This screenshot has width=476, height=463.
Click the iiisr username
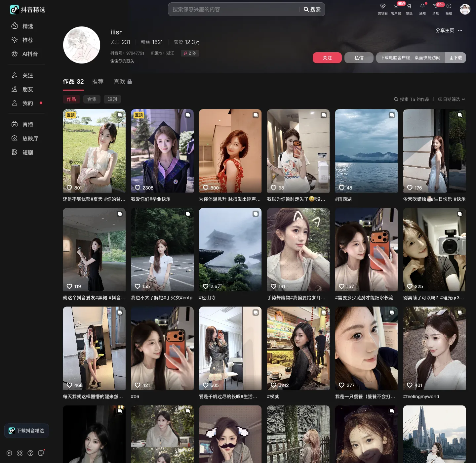(116, 32)
